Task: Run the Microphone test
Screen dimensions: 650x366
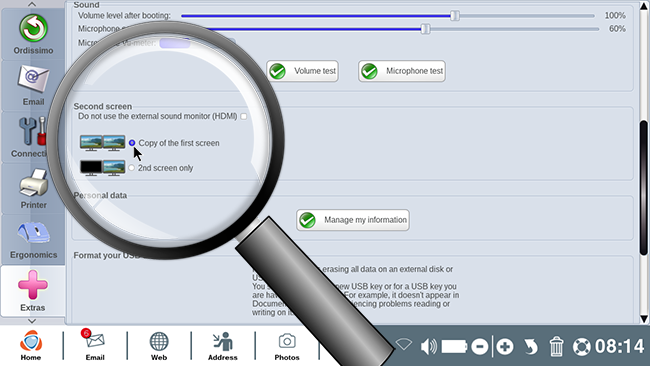Action: 402,71
